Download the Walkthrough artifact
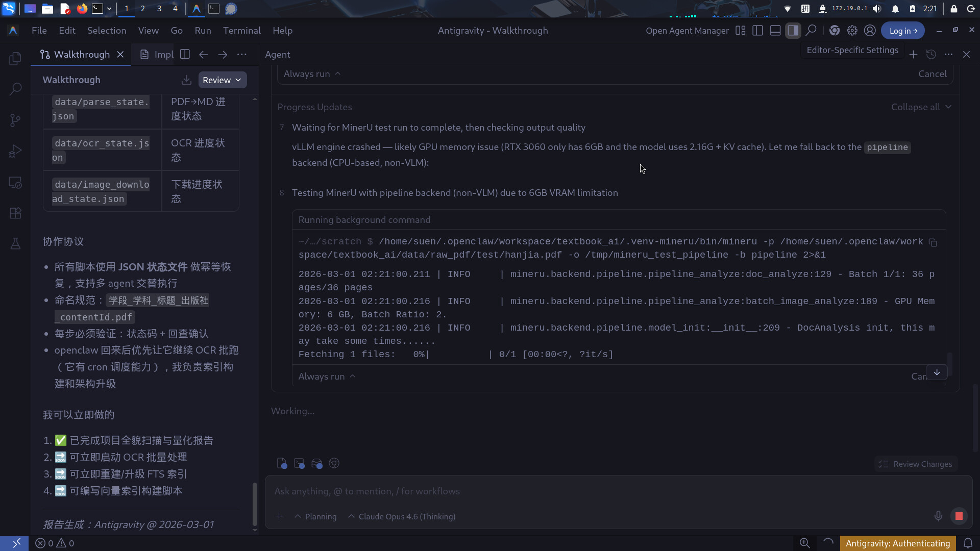Image resolution: width=980 pixels, height=551 pixels. [x=186, y=80]
